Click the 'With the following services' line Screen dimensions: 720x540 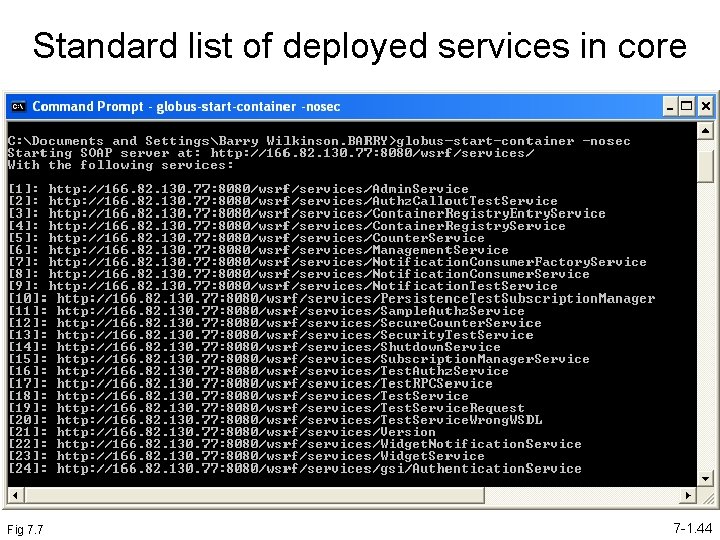click(121, 165)
